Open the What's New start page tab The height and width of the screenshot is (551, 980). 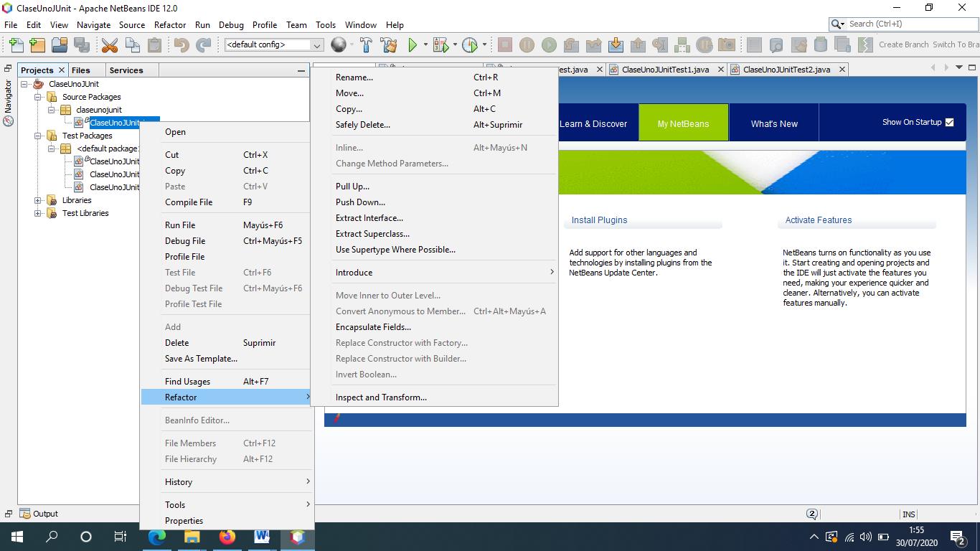[774, 123]
